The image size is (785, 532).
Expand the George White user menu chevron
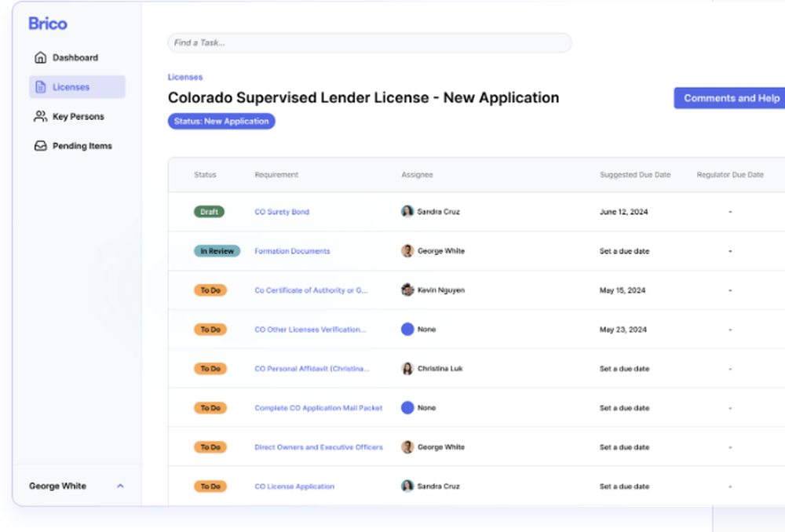click(x=120, y=486)
